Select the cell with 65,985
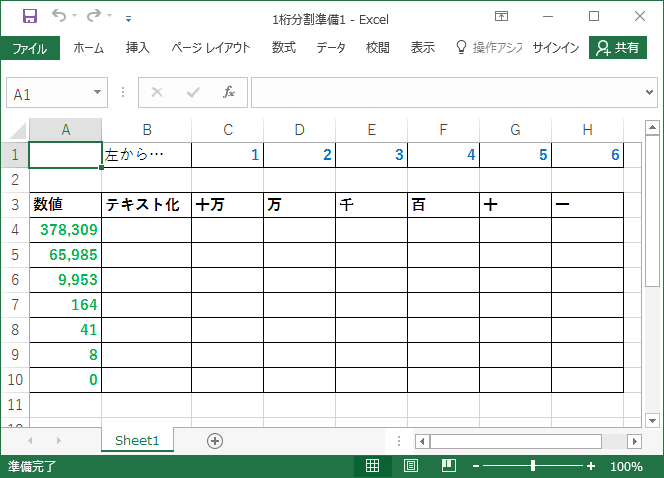 coord(66,255)
